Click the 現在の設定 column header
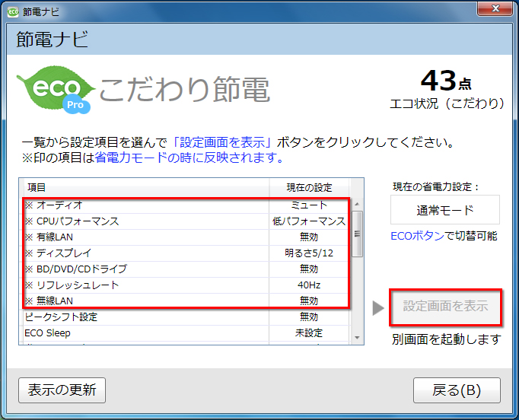 click(x=309, y=188)
